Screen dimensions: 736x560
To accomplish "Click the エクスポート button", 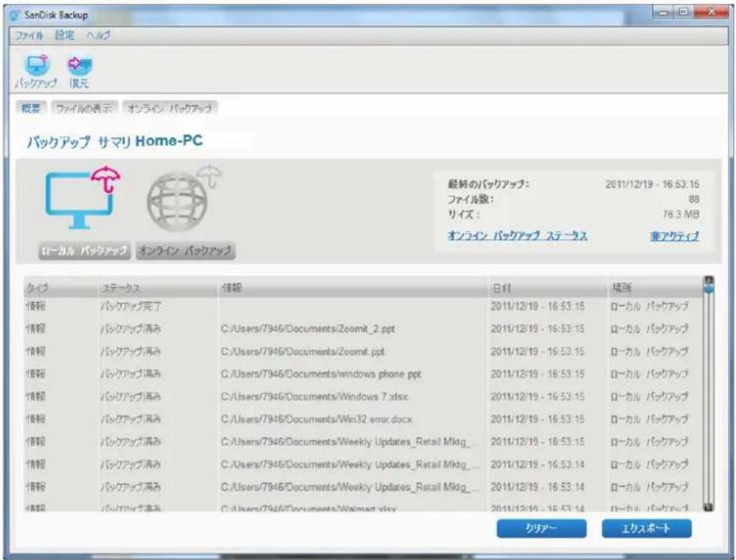I will pyautogui.click(x=646, y=528).
